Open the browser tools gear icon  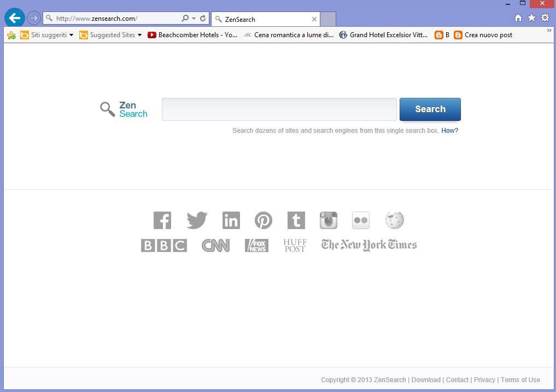click(x=545, y=17)
